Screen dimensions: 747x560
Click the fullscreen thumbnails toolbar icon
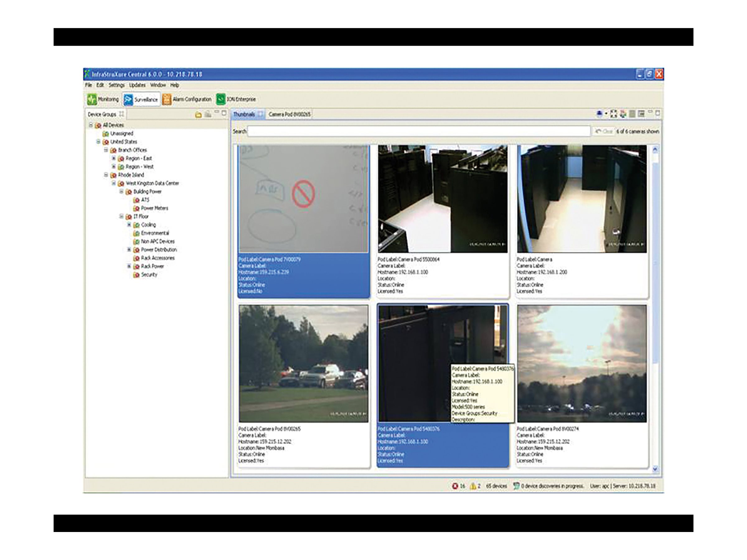point(613,114)
